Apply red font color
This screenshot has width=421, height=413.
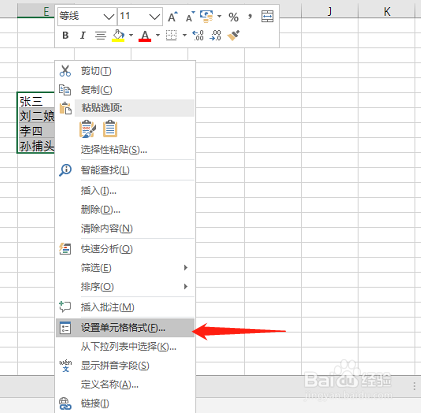(145, 35)
